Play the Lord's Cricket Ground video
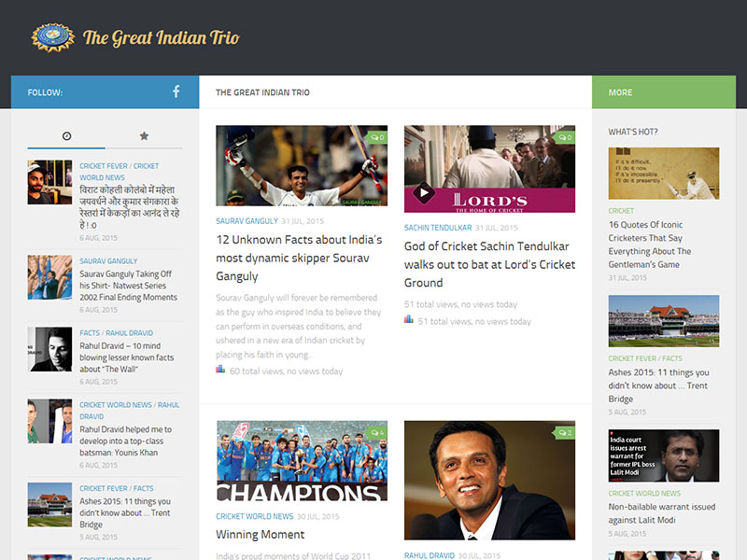747x560 pixels. (423, 193)
